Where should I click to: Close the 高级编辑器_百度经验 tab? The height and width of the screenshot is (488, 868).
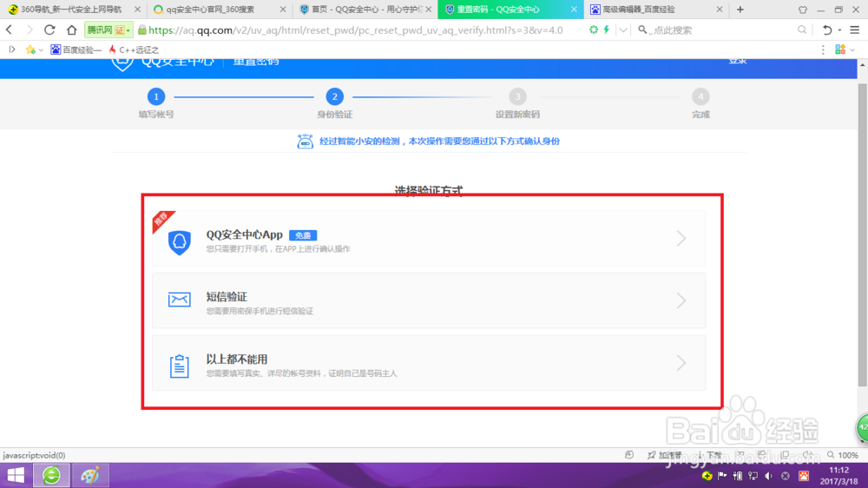(719, 10)
